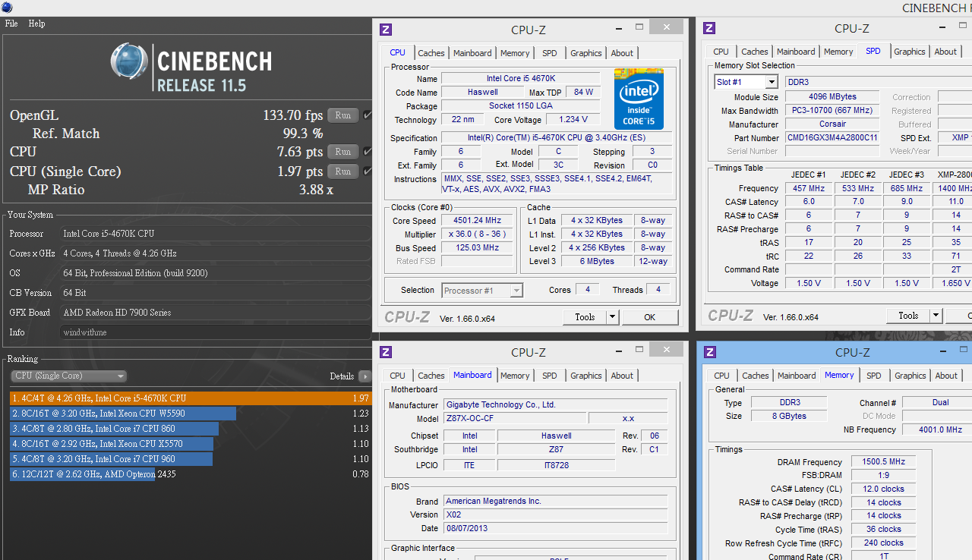Viewport: 972px width, 560px height.
Task: Expand the Tools arrow in the CPU-Z Processor window
Action: point(612,317)
